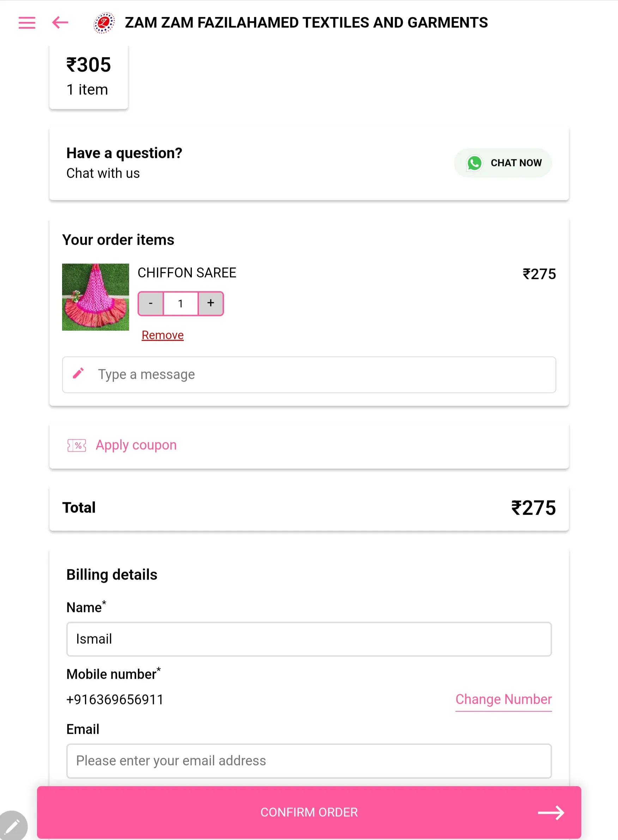Image resolution: width=618 pixels, height=840 pixels.
Task: Confirm the order
Action: click(x=309, y=812)
